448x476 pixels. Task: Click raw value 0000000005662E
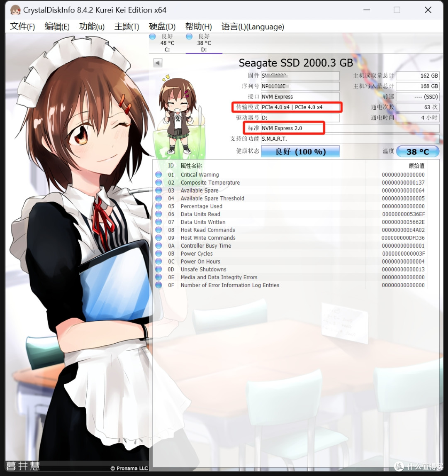pos(403,222)
